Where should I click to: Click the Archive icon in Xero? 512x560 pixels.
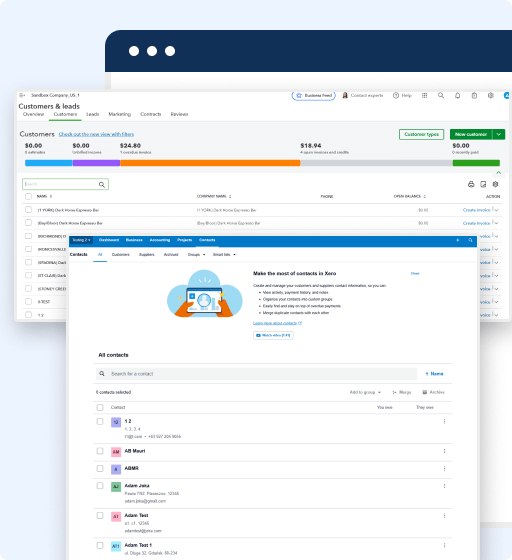pyautogui.click(x=425, y=392)
